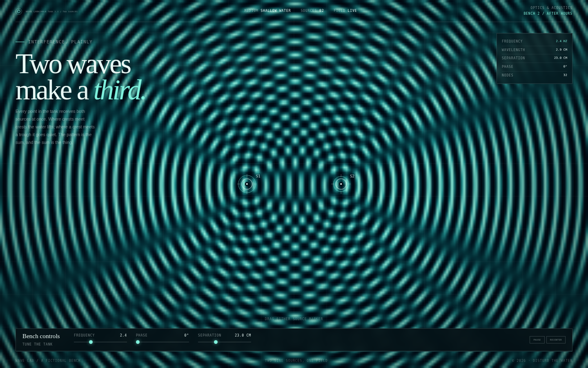
Task: Click the WAVELENGTH 2.9 CM readout row
Action: 535,50
